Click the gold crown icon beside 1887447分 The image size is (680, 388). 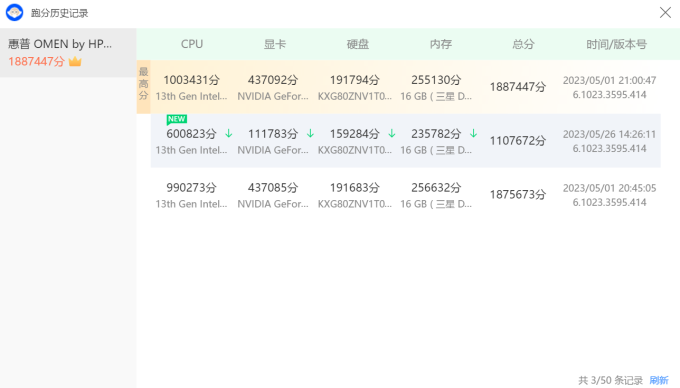75,61
